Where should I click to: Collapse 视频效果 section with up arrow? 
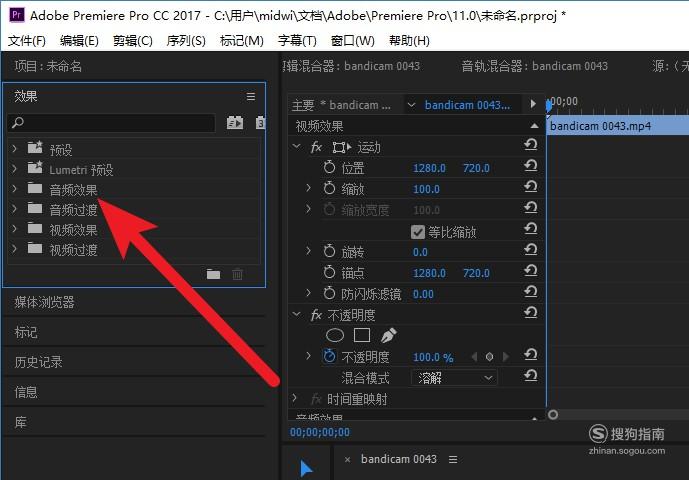click(534, 126)
